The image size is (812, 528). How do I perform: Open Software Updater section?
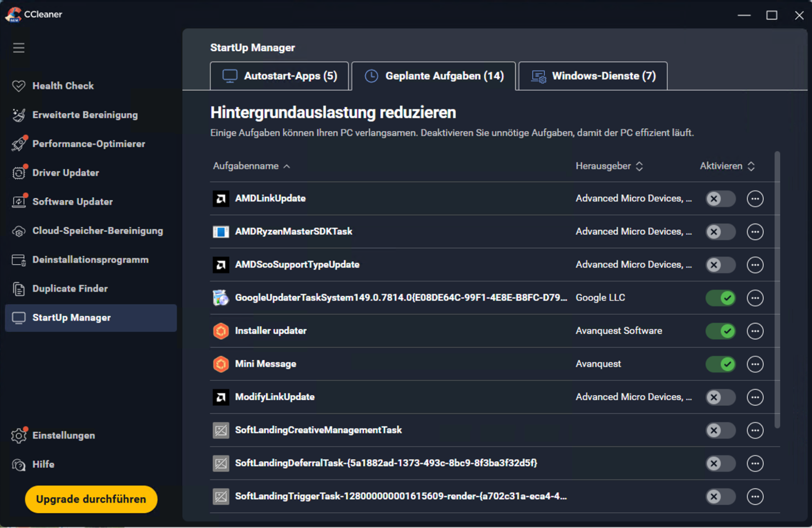[91, 202]
